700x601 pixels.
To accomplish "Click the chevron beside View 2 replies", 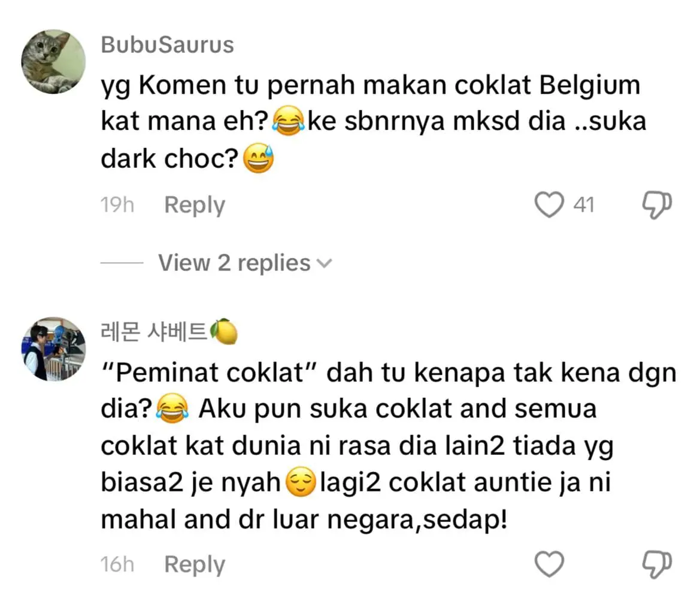I will point(324,263).
